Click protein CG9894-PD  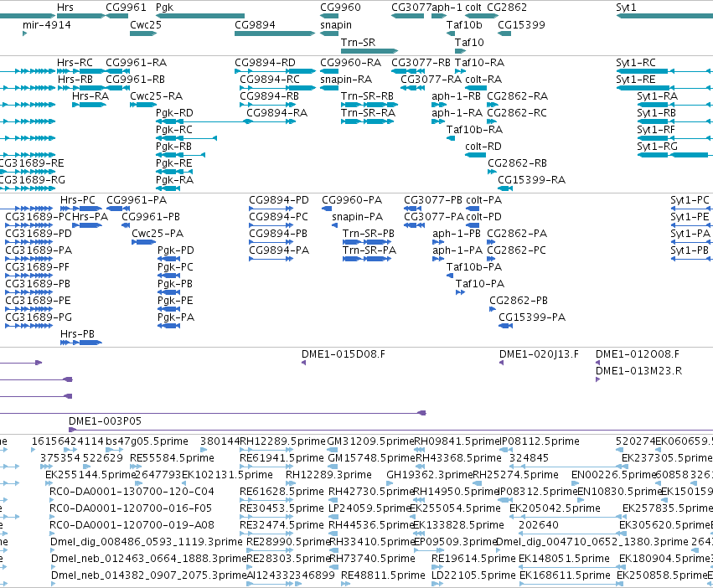[x=279, y=200]
